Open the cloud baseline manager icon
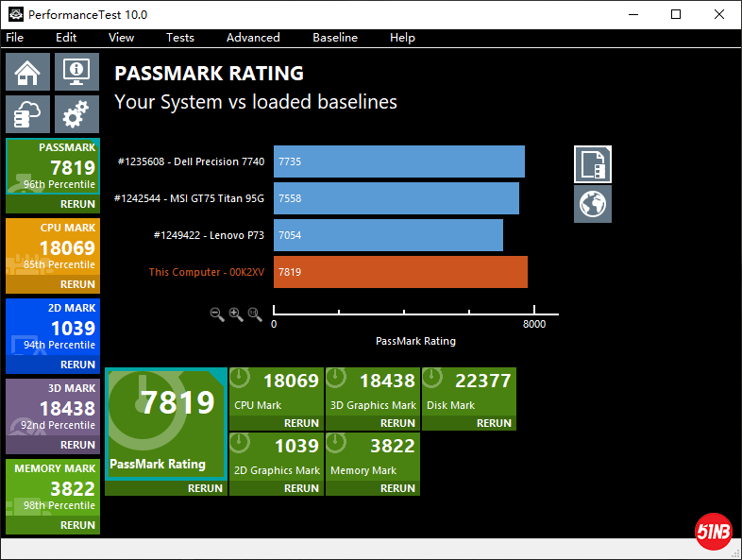The image size is (742, 560). point(27,114)
